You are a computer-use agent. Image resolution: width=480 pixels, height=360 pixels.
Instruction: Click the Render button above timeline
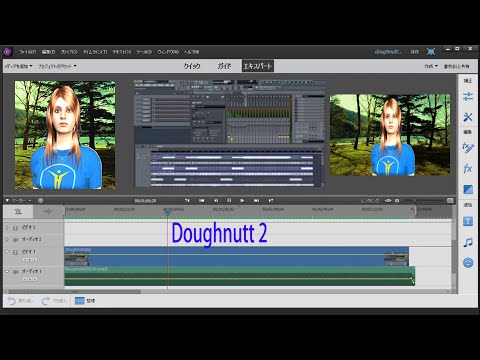click(370, 201)
